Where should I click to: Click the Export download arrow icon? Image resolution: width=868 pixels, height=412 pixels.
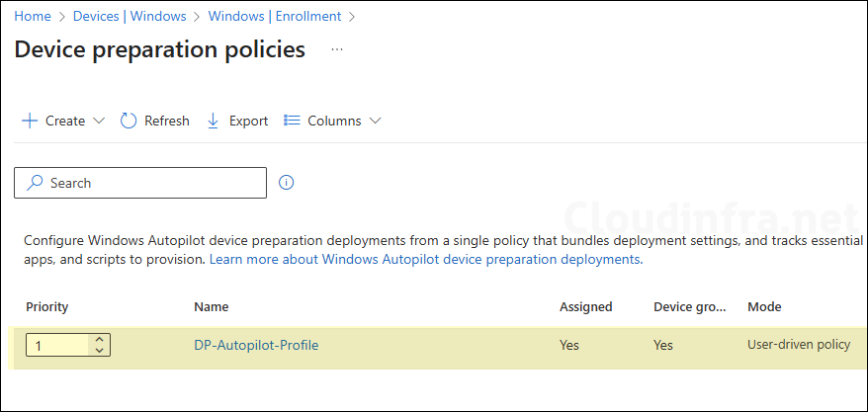tap(213, 121)
